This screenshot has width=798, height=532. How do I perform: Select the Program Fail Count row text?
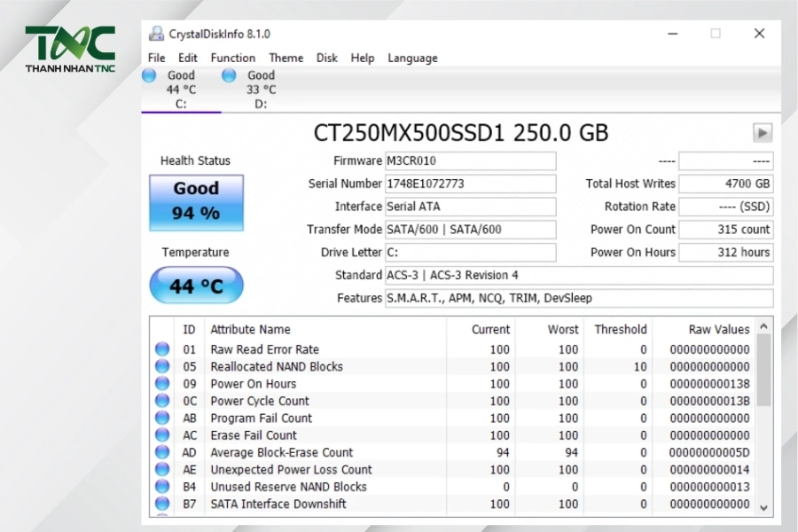coord(261,419)
